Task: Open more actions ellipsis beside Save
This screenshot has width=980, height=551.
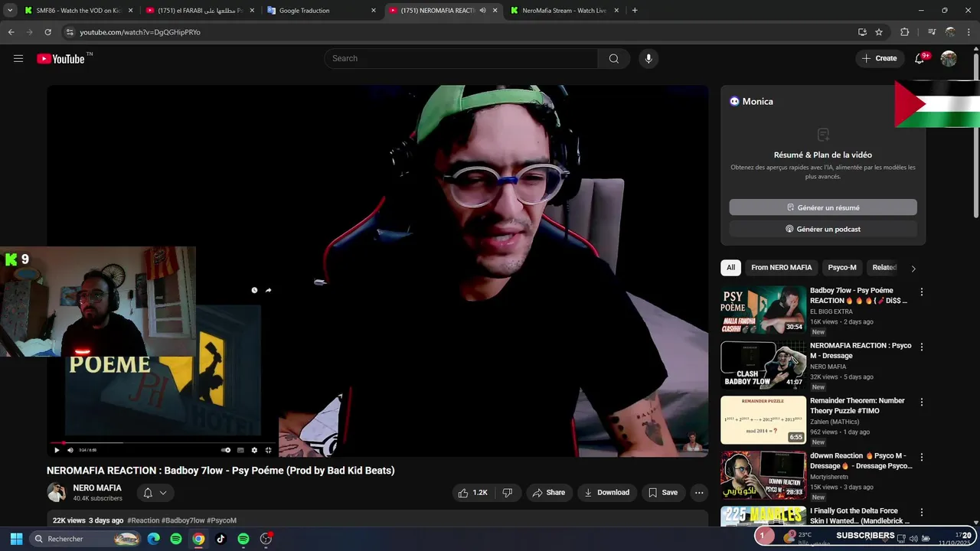Action: tap(699, 493)
